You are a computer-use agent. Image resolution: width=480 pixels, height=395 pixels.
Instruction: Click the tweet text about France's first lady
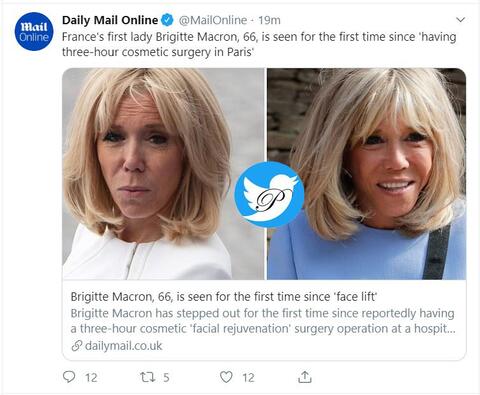(259, 44)
